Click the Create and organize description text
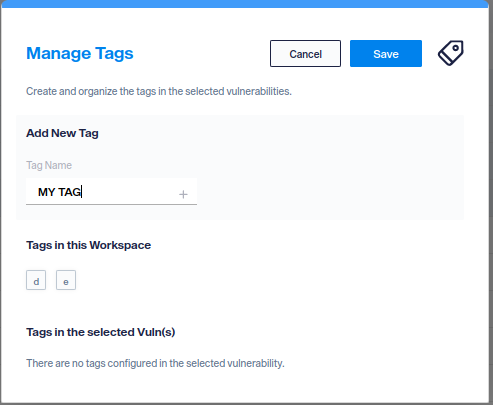Image resolution: width=493 pixels, height=405 pixels. (159, 91)
